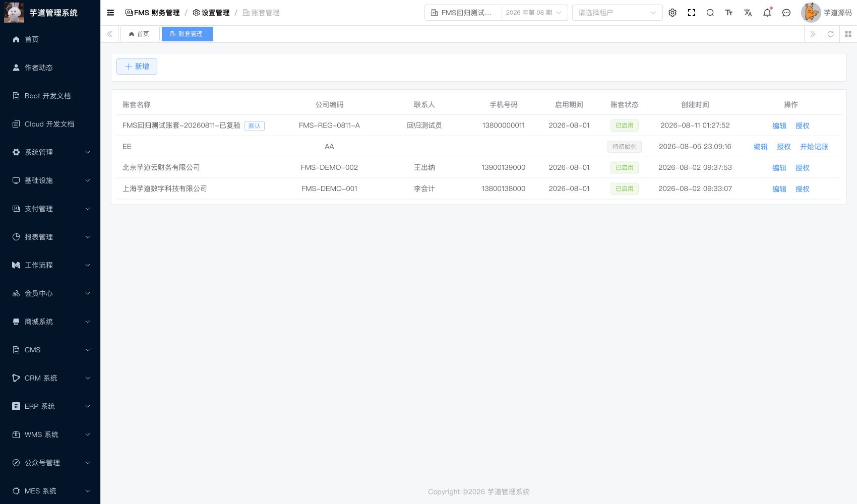
Task: Expand CMS menu chevron
Action: tap(88, 350)
